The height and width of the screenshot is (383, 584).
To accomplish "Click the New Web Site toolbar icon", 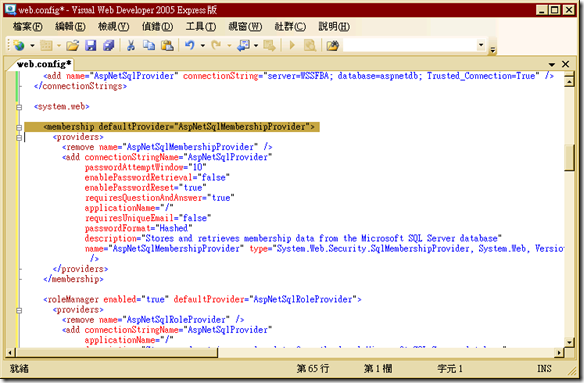I will (x=18, y=45).
